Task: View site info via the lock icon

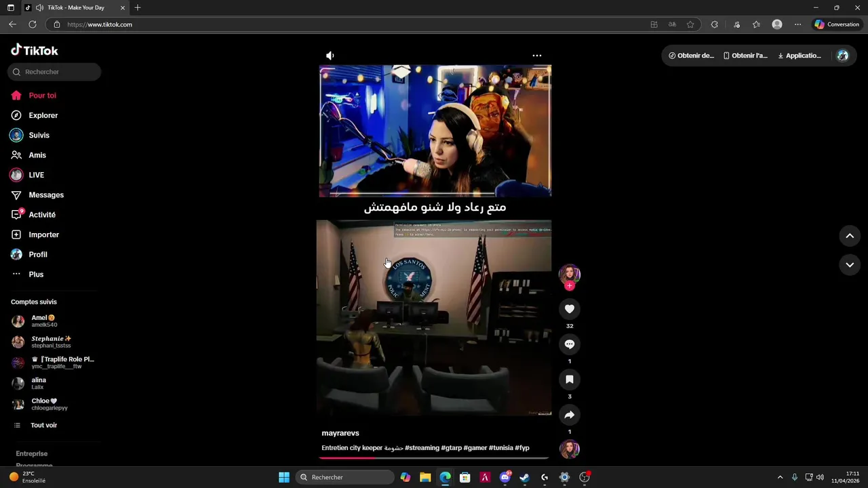Action: click(x=57, y=24)
